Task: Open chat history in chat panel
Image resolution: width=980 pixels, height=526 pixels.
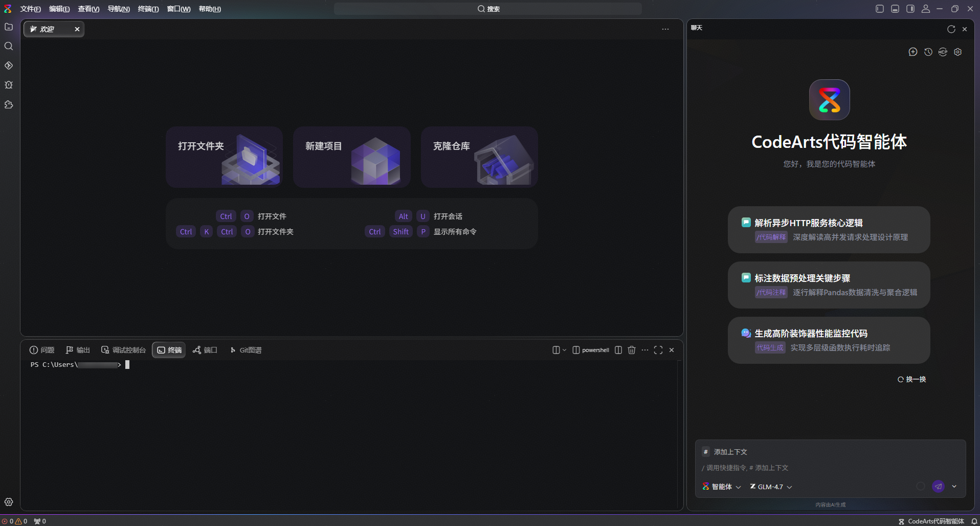Action: click(x=928, y=52)
